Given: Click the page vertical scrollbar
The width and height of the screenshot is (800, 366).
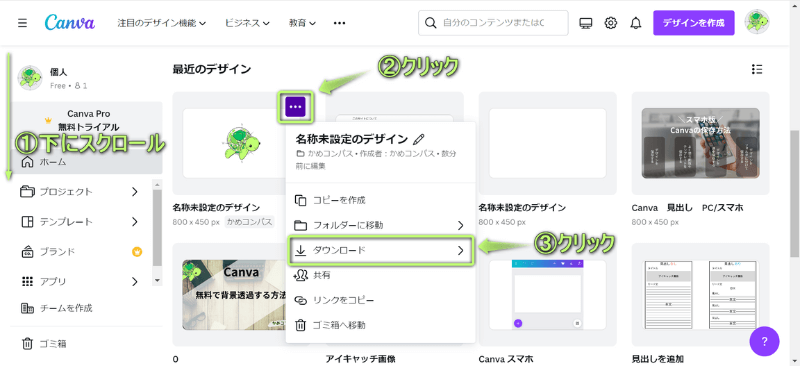Looking at the screenshot, I should (795, 194).
